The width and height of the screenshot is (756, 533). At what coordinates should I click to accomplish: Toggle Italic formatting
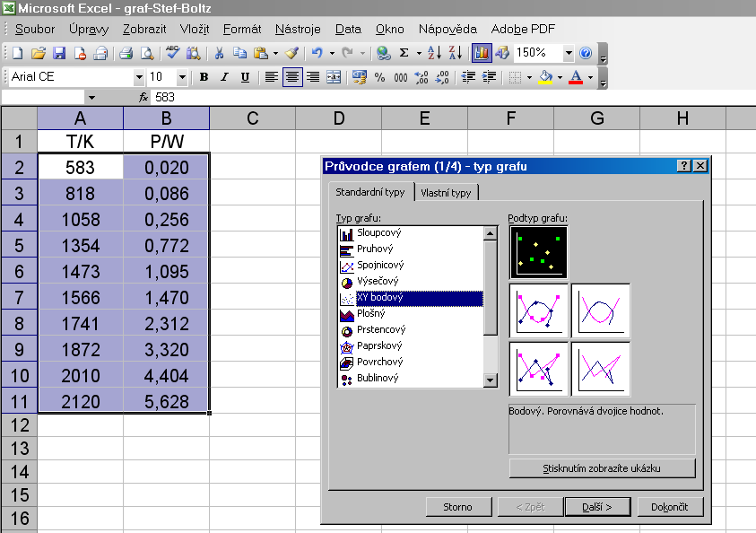[x=224, y=77]
